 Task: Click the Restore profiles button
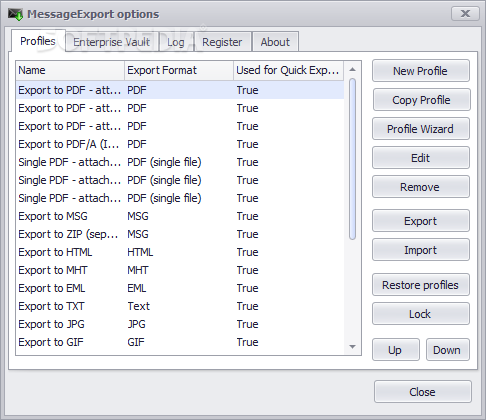421,285
